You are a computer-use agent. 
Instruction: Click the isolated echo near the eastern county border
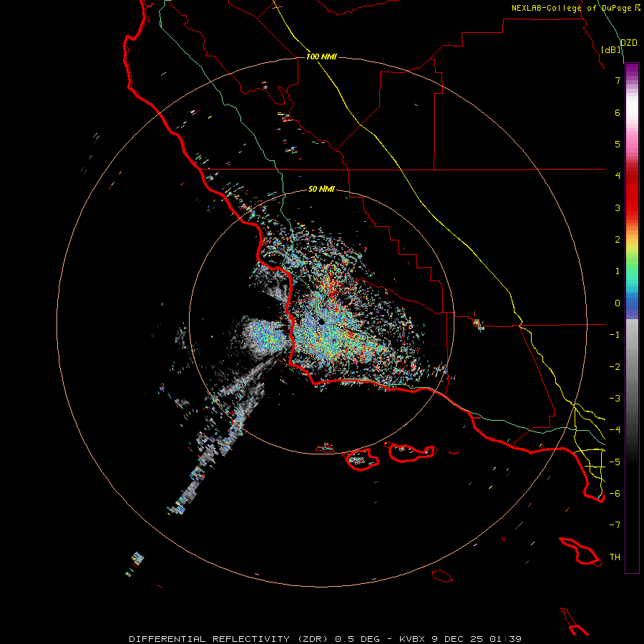coord(478,324)
